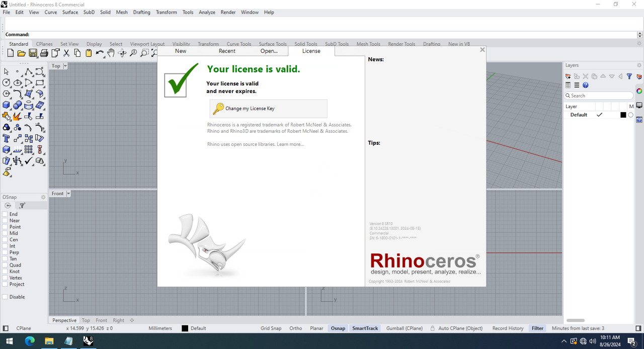This screenshot has width=644, height=349.
Task: Click the OSnap filter funnel button
Action: point(22,206)
